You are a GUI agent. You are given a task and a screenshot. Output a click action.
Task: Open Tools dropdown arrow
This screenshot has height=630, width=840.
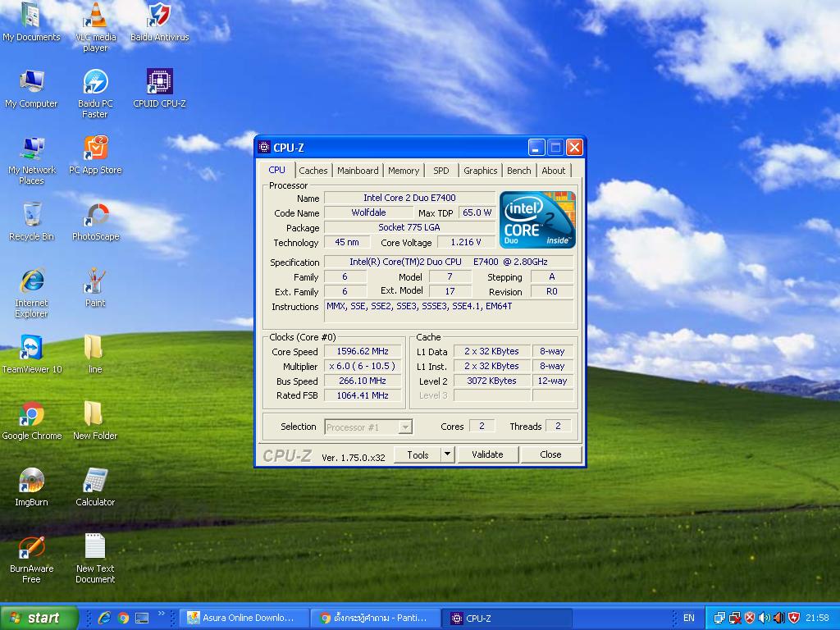coord(447,454)
